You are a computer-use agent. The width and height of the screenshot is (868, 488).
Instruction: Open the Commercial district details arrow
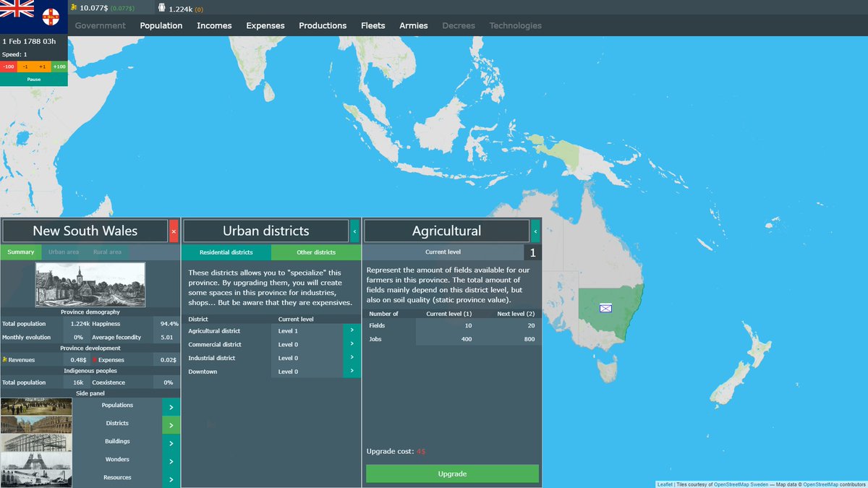(x=352, y=344)
